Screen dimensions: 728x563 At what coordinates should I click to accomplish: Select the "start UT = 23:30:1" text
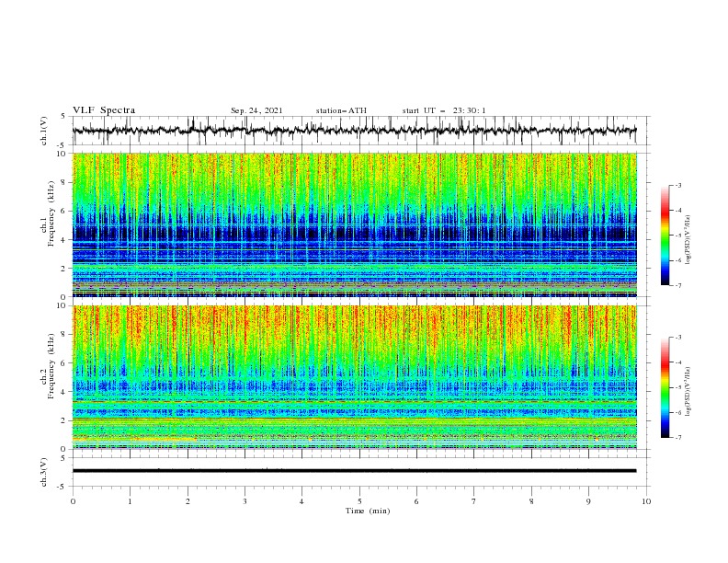444,110
